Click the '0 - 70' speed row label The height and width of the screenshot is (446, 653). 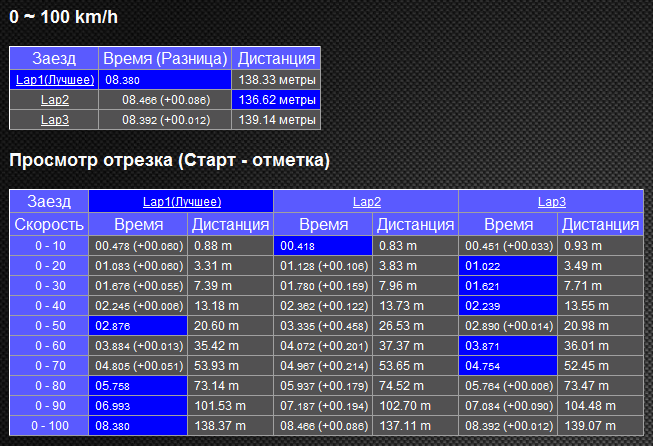coord(49,366)
